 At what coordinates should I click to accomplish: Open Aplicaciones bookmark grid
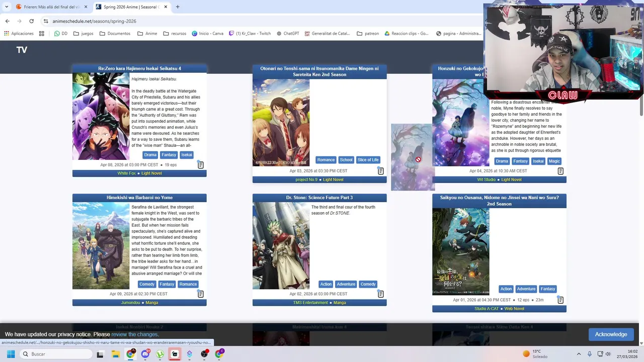pyautogui.click(x=19, y=34)
